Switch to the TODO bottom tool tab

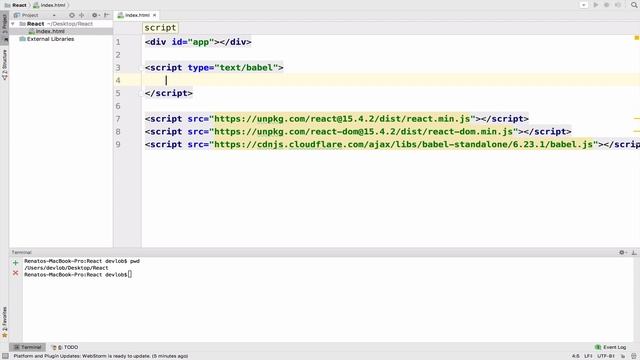point(65,347)
